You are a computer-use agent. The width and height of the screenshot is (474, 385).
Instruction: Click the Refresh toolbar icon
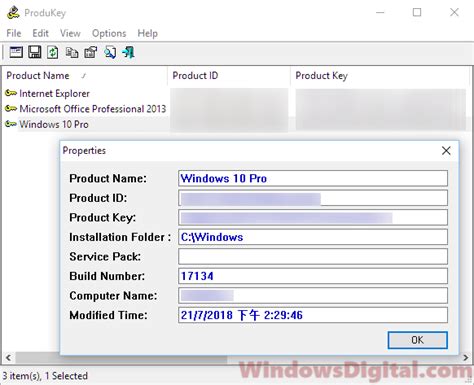click(53, 52)
